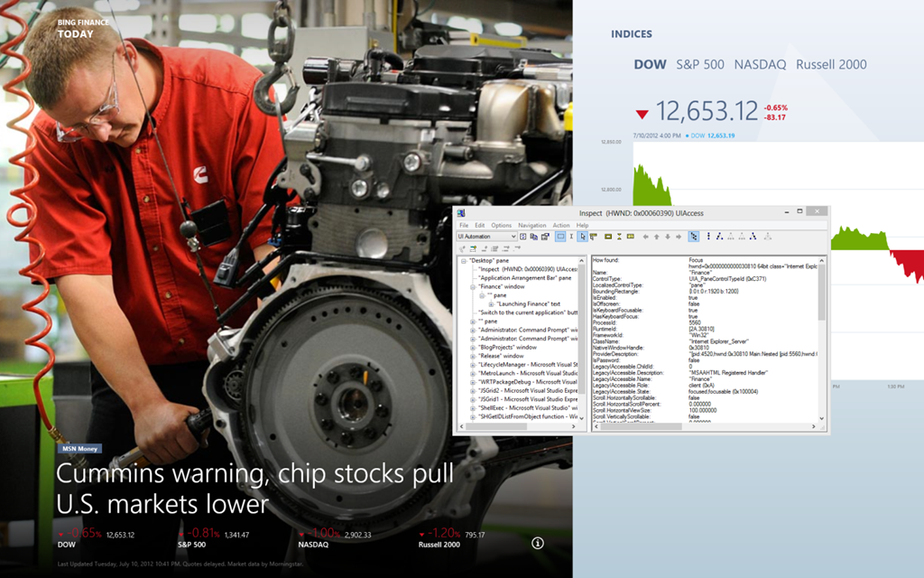Open the UI Automation mode dropdown
The height and width of the screenshot is (578, 924).
pos(486,237)
